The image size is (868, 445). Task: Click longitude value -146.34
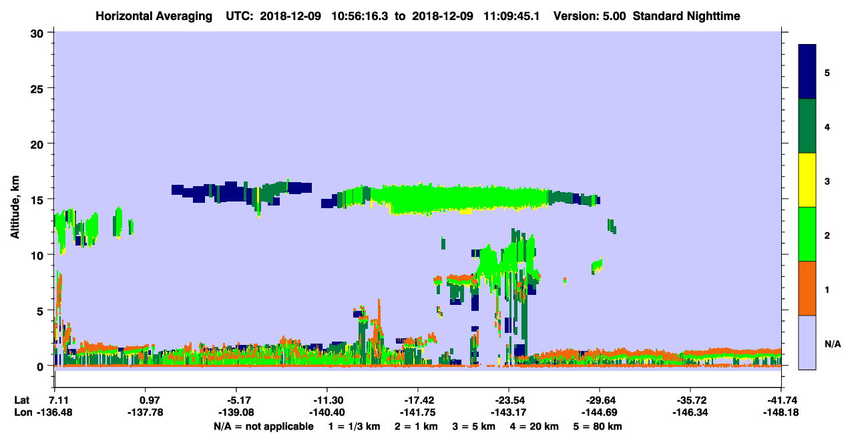tap(690, 413)
